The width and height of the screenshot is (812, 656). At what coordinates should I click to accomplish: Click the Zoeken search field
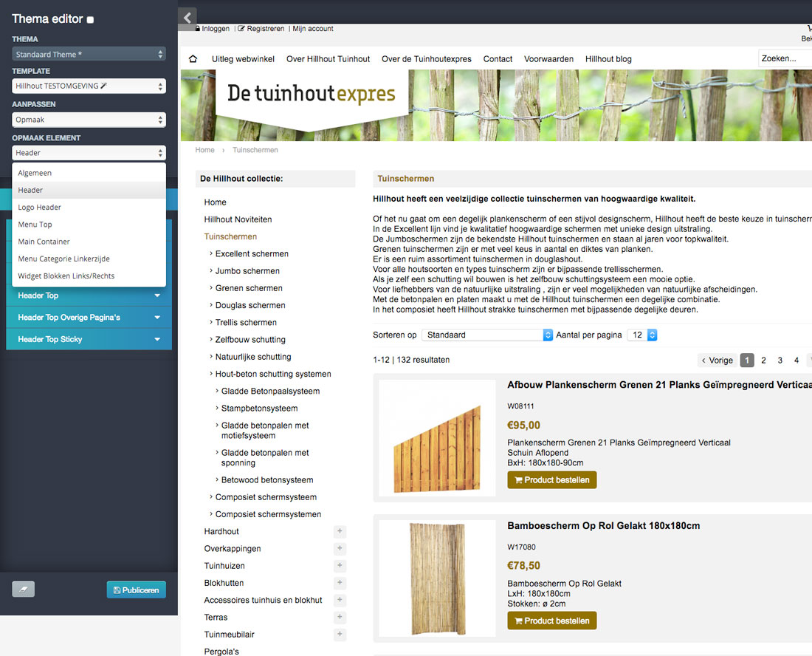click(785, 58)
